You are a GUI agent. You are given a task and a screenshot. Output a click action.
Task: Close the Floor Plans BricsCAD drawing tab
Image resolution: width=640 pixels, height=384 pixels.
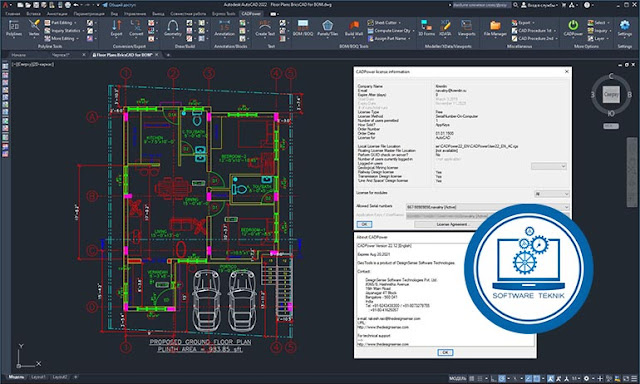coord(157,55)
